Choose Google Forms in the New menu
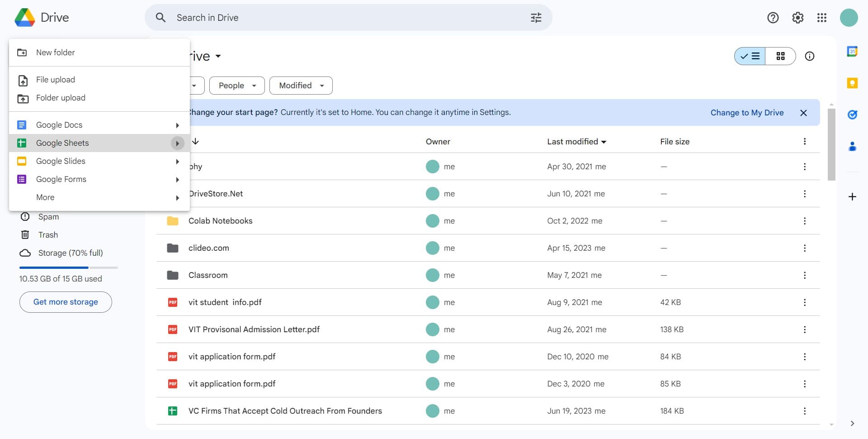This screenshot has width=868, height=439. (61, 179)
